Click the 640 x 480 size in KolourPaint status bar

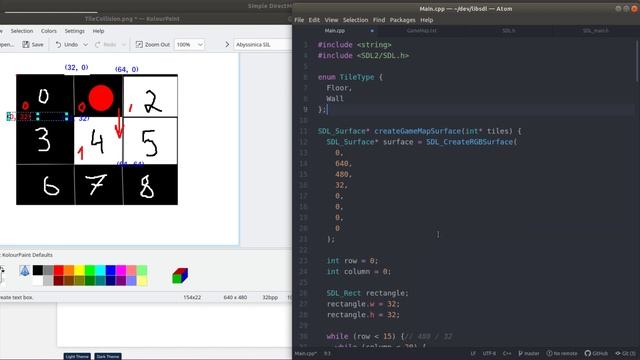pos(235,298)
